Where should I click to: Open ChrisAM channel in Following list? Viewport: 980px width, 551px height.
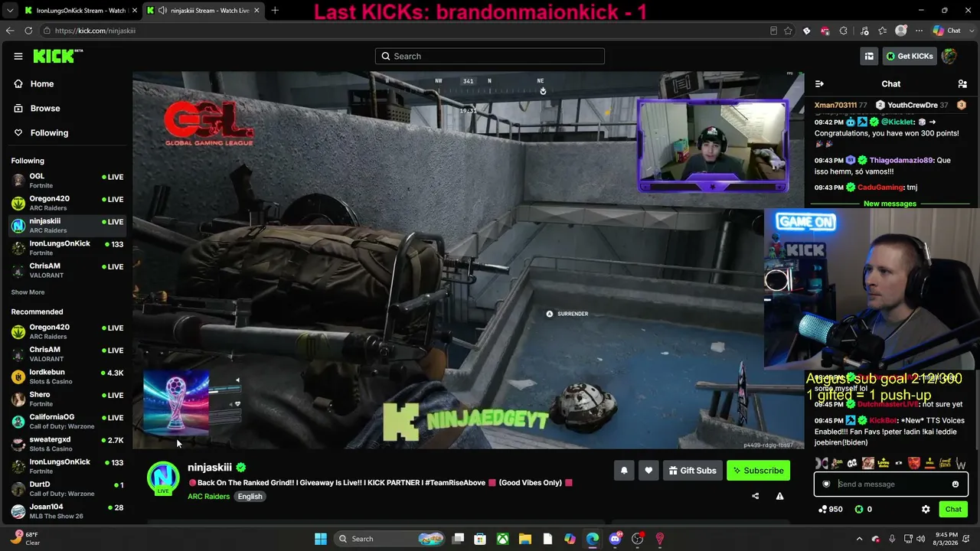point(67,270)
